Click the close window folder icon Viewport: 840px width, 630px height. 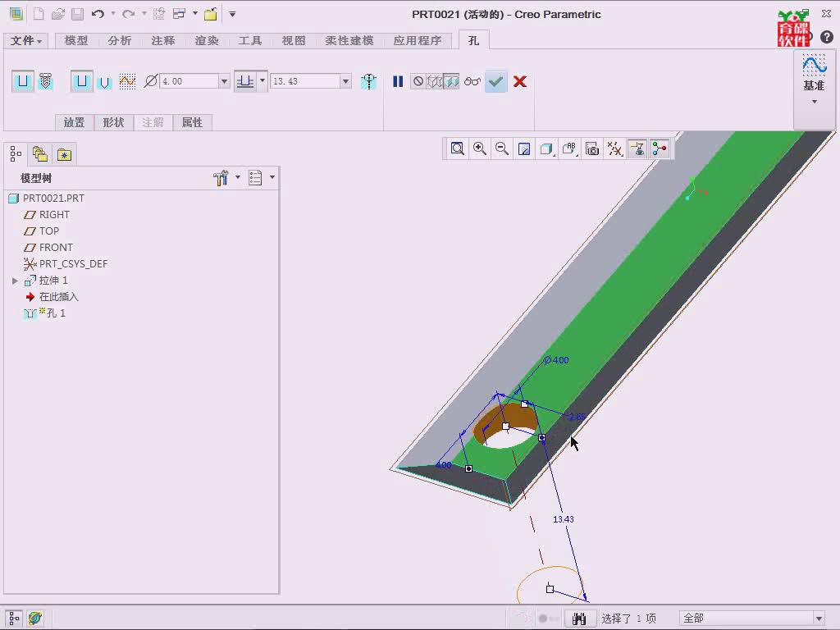211,14
